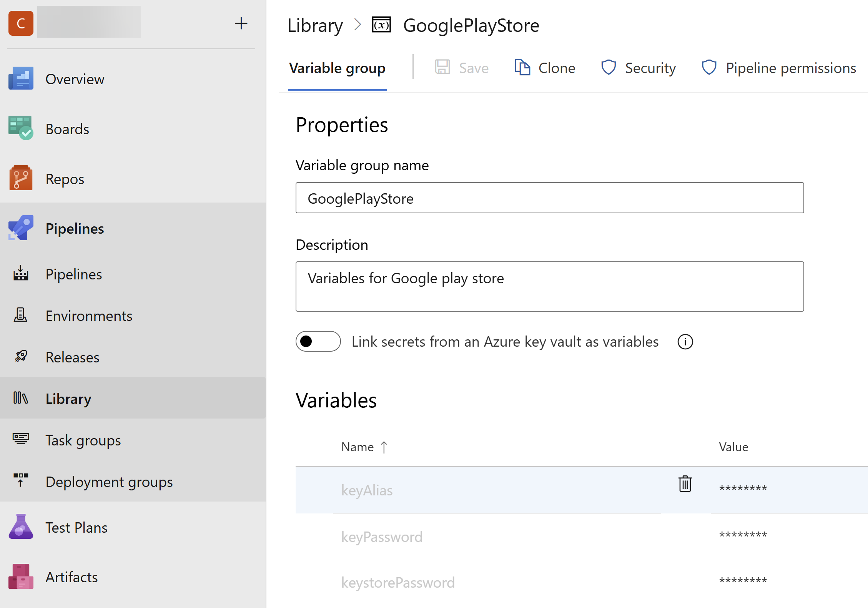
Task: Go to Test Plans section
Action: coord(76,528)
